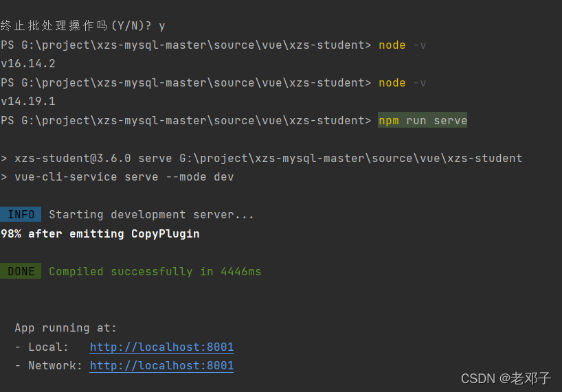Open the Local localhost:8001 link
This screenshot has width=562, height=392.
pyautogui.click(x=161, y=347)
